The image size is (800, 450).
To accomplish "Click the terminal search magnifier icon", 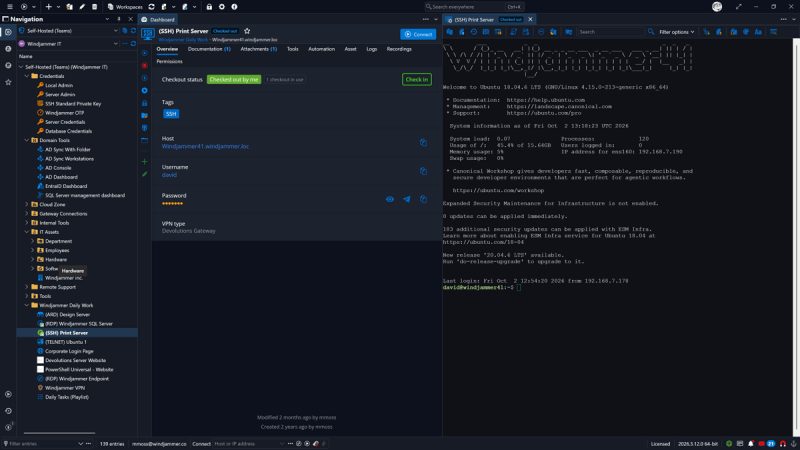I will point(651,32).
